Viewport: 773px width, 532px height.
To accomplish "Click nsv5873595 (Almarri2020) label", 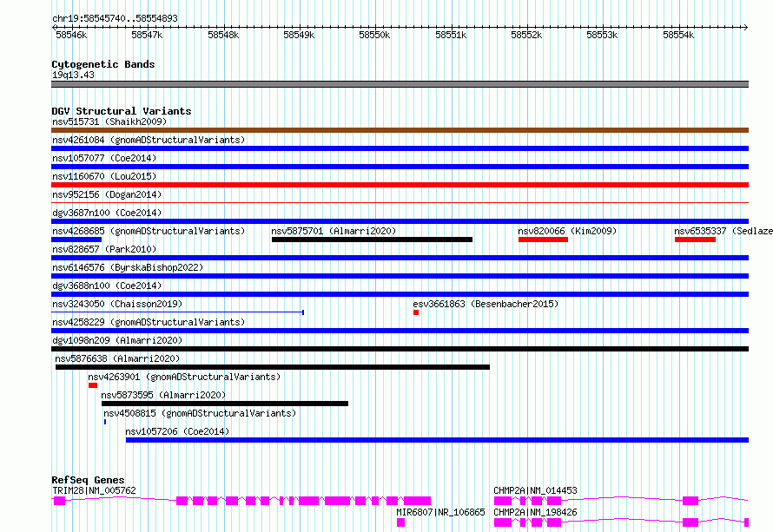I will pos(163,395).
